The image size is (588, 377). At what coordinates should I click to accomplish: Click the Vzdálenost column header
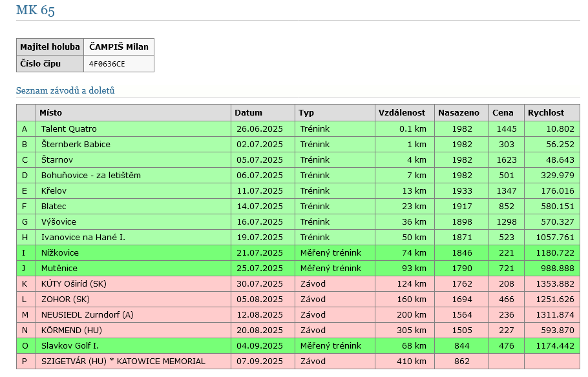[x=402, y=113]
